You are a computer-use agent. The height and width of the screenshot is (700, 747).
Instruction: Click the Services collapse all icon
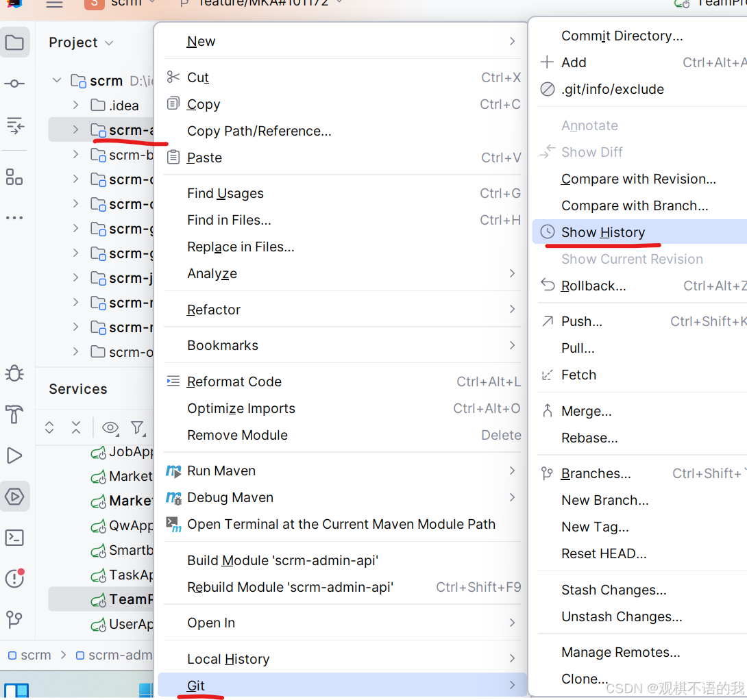click(x=76, y=427)
